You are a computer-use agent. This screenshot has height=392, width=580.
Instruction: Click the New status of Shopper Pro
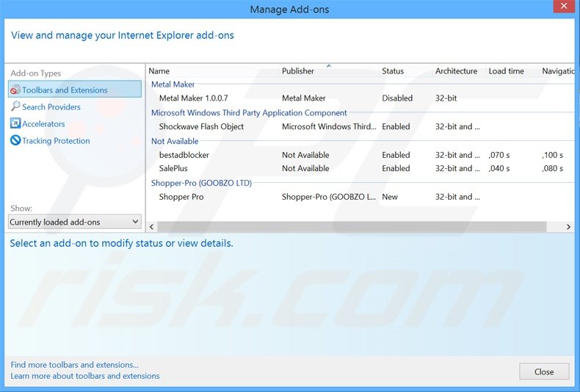(x=390, y=197)
